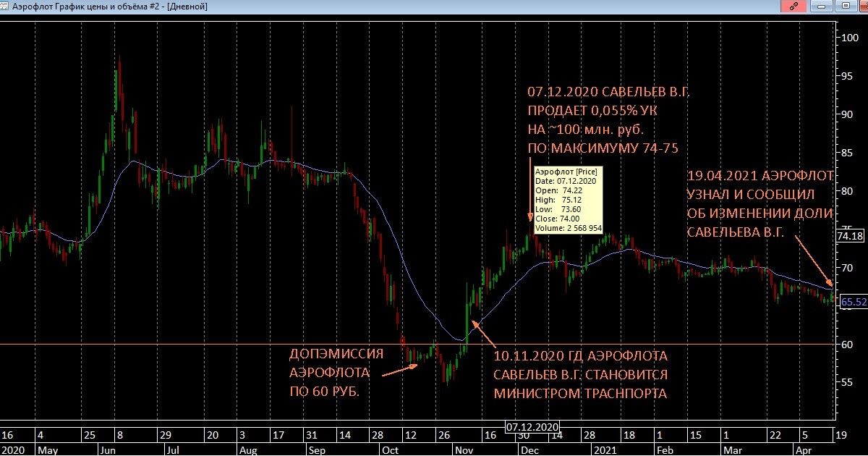Click the 'Аэрофлот [Price]' tooltip header
Screen dimensions: 868x456
point(566,171)
